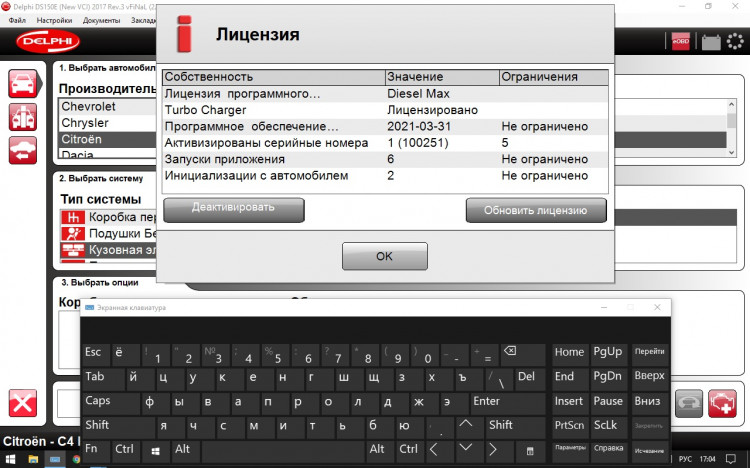Click the left-curved arrow icon in the sidebar
The image size is (750, 468).
tap(22, 149)
